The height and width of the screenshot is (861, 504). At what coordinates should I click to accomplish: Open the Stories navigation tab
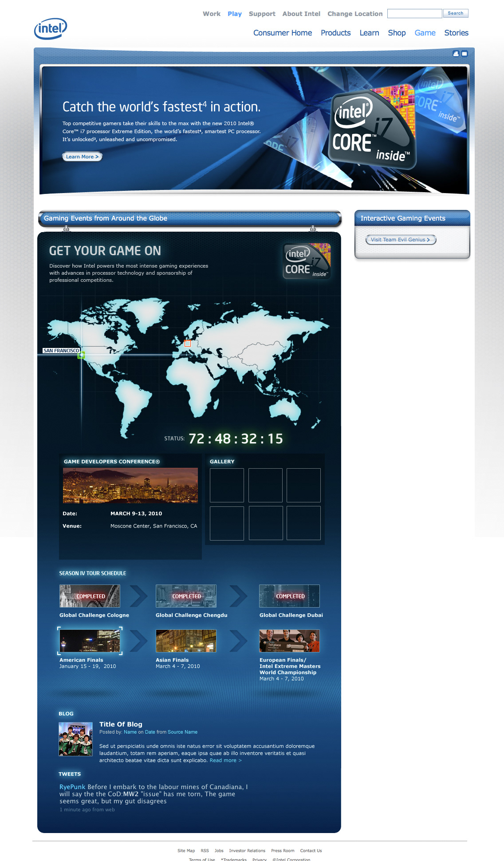[457, 33]
